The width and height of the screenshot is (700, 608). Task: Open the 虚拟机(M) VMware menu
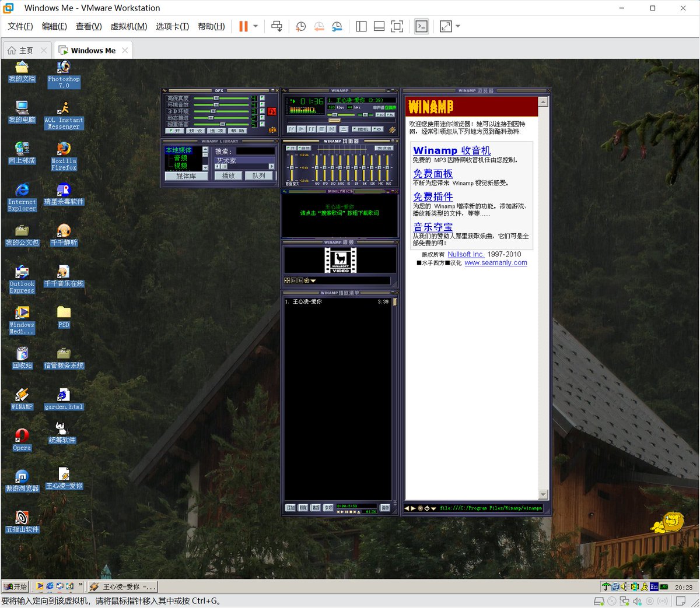tap(129, 26)
